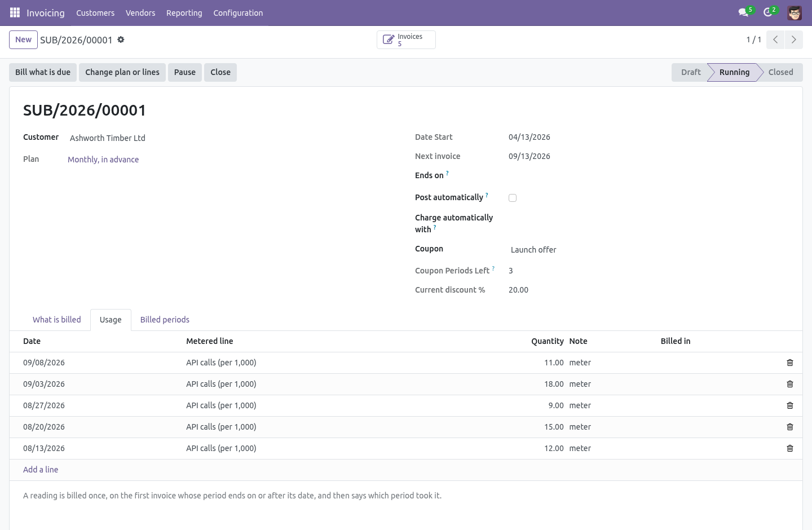Enable the Post automatically checkbox
The height and width of the screenshot is (530, 812).
[513, 198]
